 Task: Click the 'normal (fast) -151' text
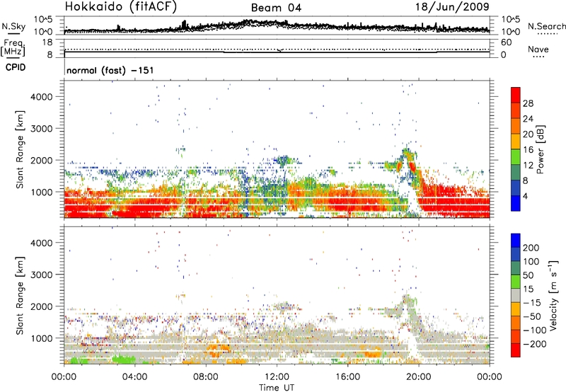pyautogui.click(x=110, y=70)
